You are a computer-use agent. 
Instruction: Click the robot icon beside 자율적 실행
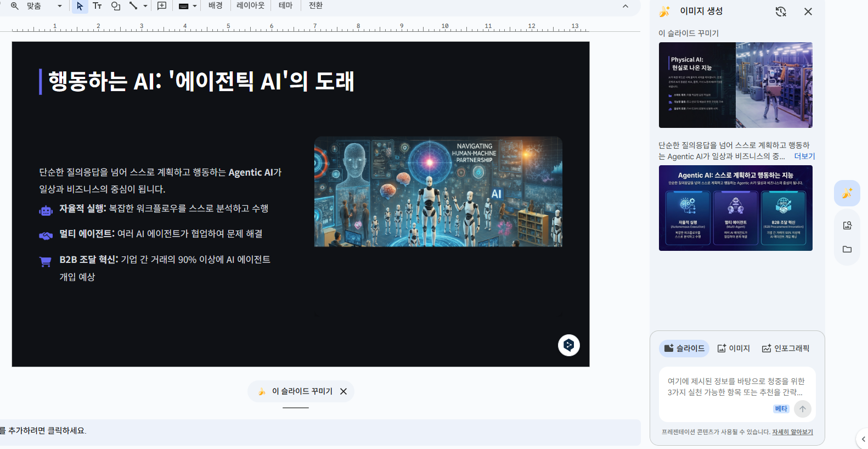[x=46, y=210]
